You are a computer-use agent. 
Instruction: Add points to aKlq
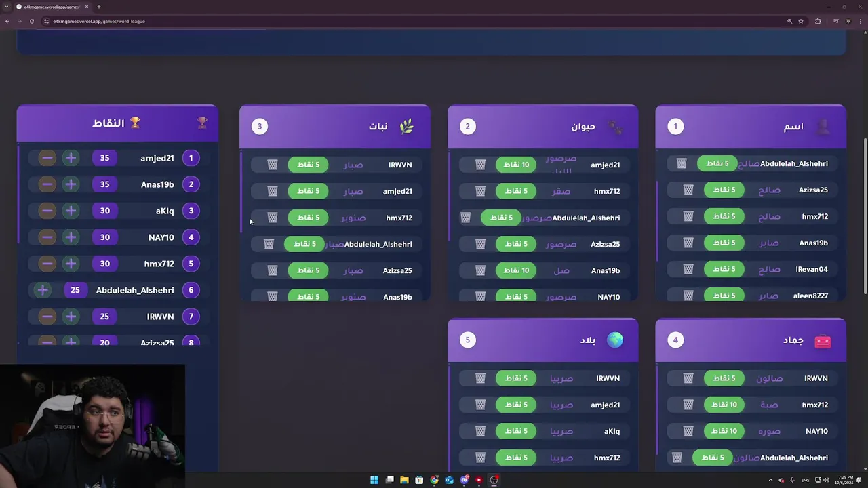71,211
